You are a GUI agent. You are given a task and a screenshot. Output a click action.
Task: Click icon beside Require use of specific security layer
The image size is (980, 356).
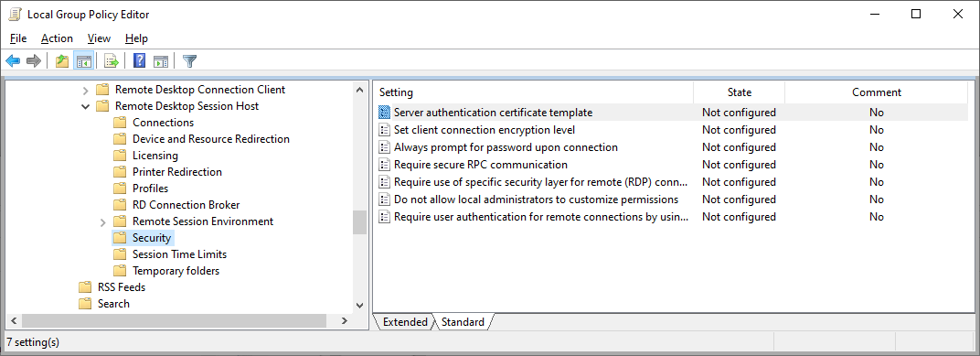[x=384, y=182]
